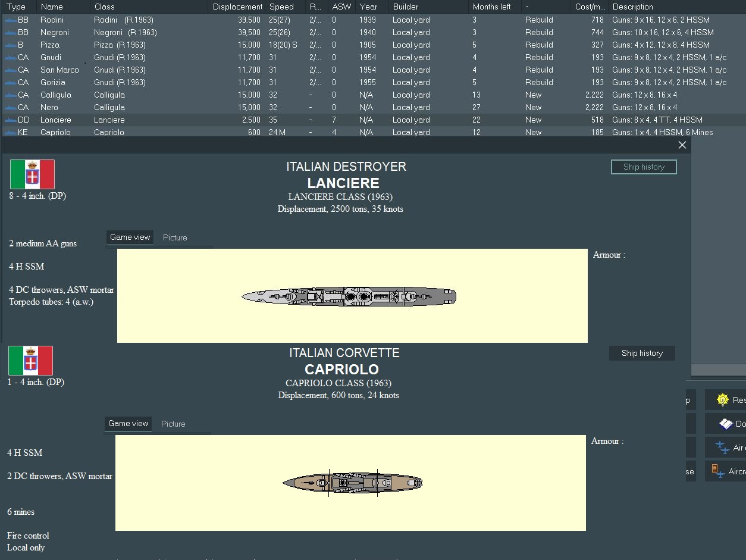The image size is (746, 560).
Task: Click the Rebuild status in the Gorizia row
Action: (x=539, y=82)
